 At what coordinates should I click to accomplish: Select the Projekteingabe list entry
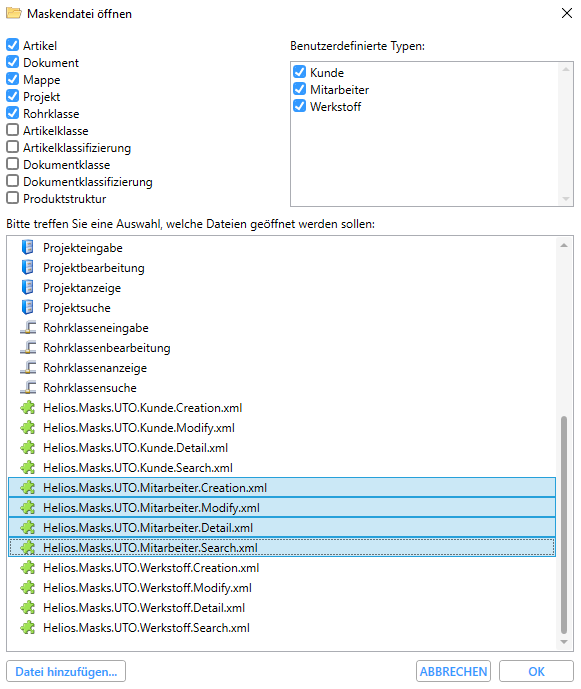282,247
